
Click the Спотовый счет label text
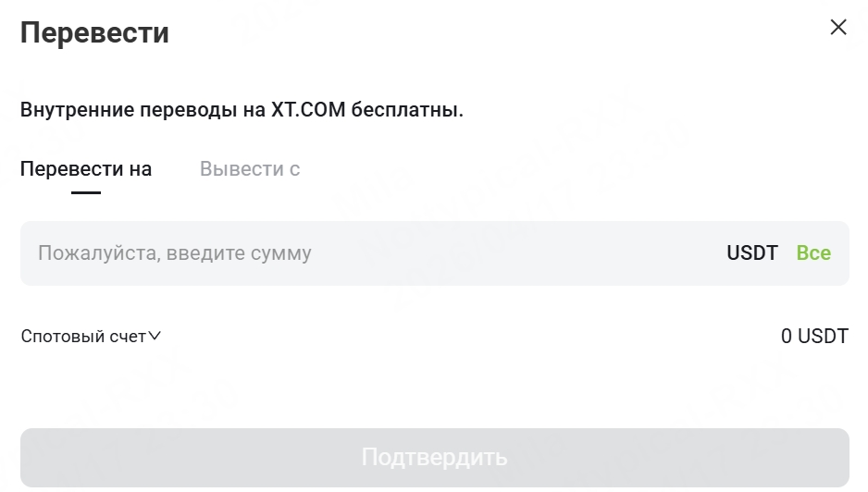(x=83, y=336)
